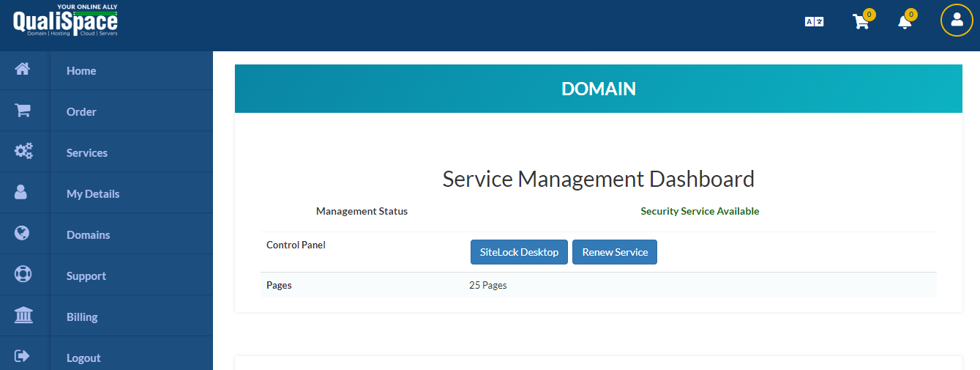Screen dimensions: 980x370
Task: Click the QualiSpace logo
Action: coord(65,21)
